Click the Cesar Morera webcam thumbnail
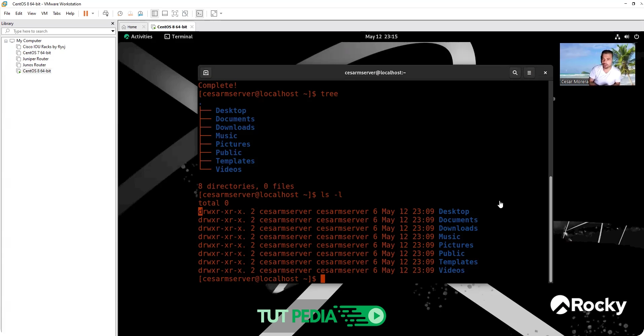The height and width of the screenshot is (336, 644). click(598, 64)
